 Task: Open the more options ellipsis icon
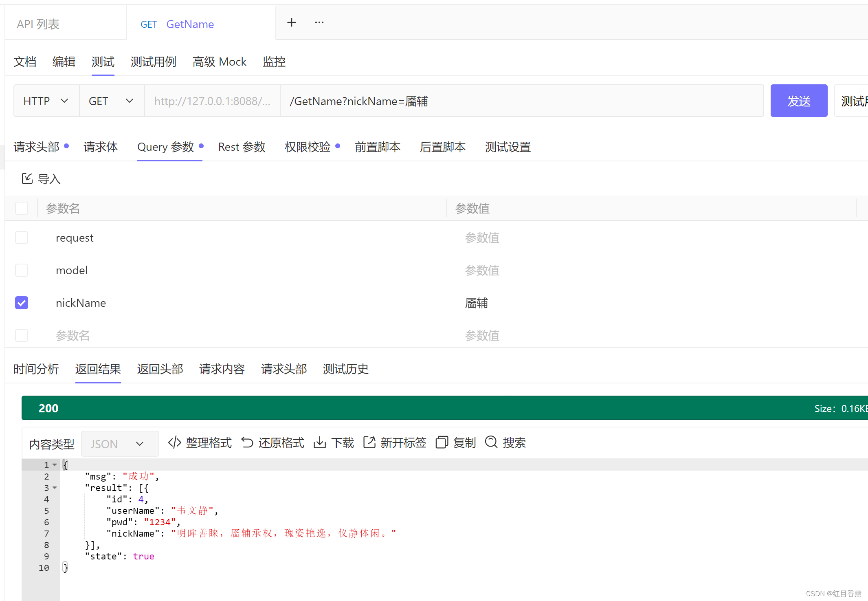click(x=319, y=23)
